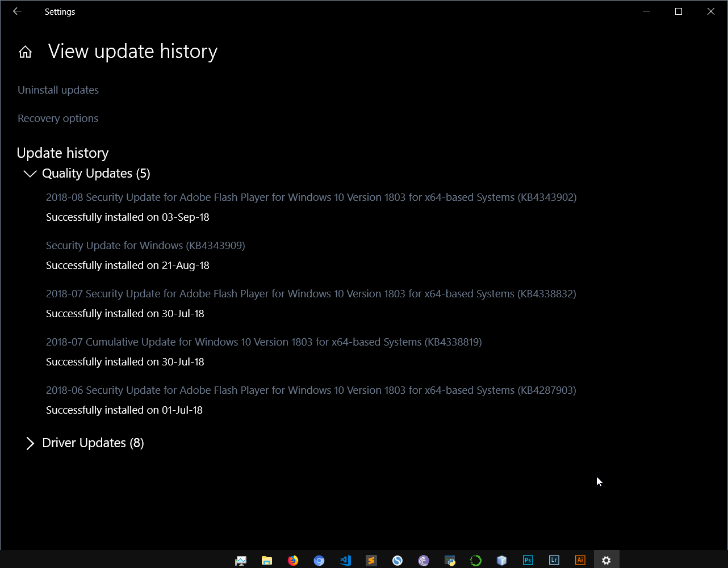Launch Chromium from the taskbar
The height and width of the screenshot is (568, 728).
click(319, 561)
